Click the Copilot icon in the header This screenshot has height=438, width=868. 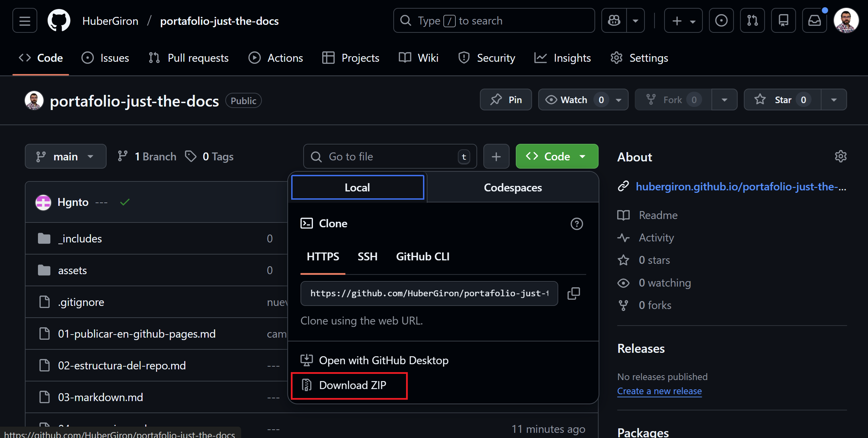pos(614,20)
